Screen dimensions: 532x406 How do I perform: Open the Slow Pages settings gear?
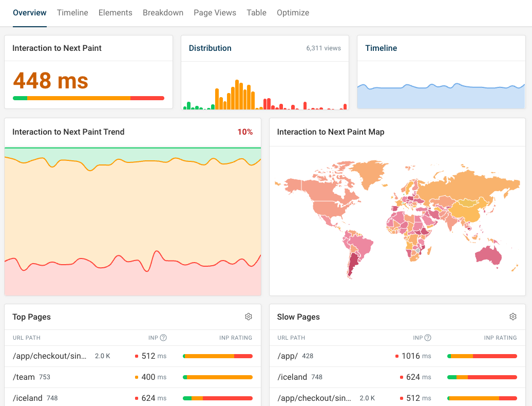(x=512, y=317)
